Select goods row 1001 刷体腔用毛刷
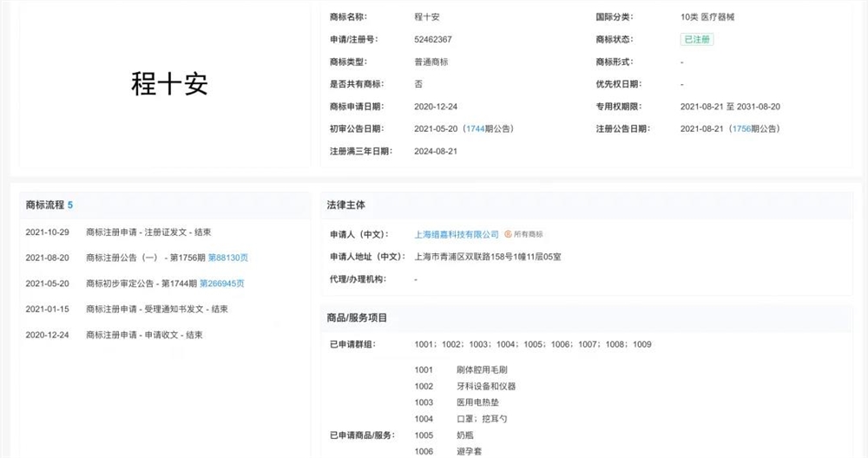The image size is (868, 458). coord(461,370)
